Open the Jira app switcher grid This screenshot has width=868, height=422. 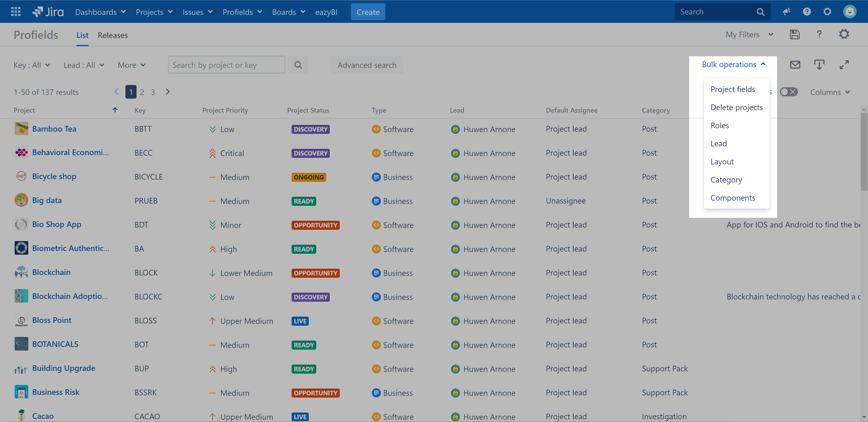[x=15, y=12]
